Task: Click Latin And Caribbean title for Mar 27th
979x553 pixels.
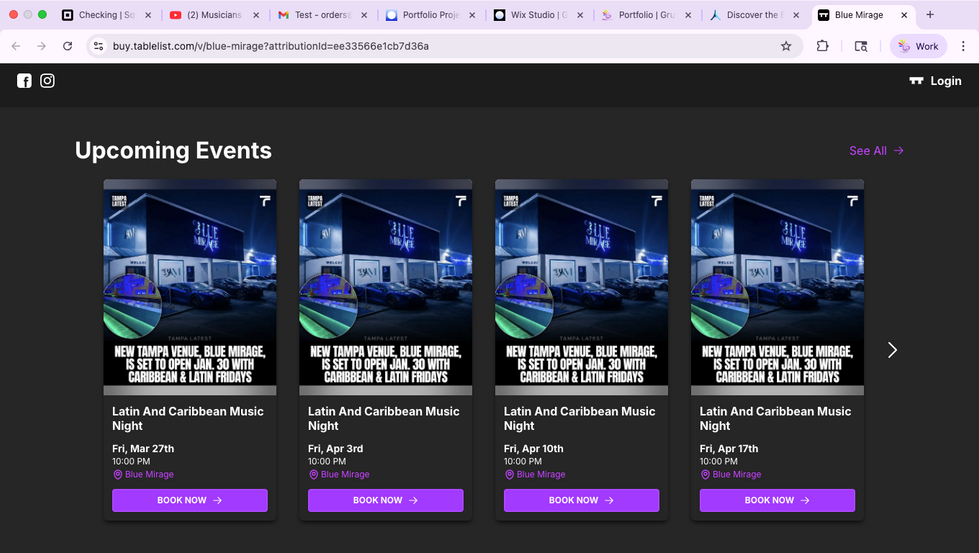Action: point(188,418)
